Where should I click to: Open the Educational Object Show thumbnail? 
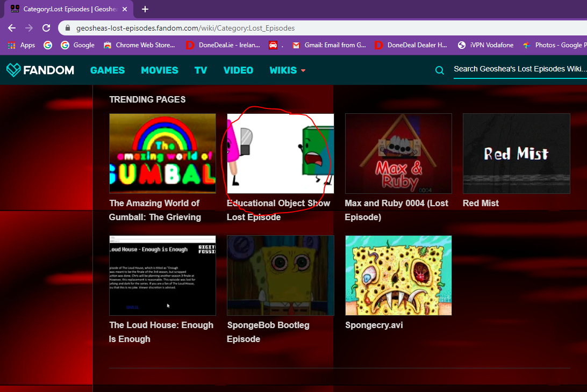tap(281, 154)
